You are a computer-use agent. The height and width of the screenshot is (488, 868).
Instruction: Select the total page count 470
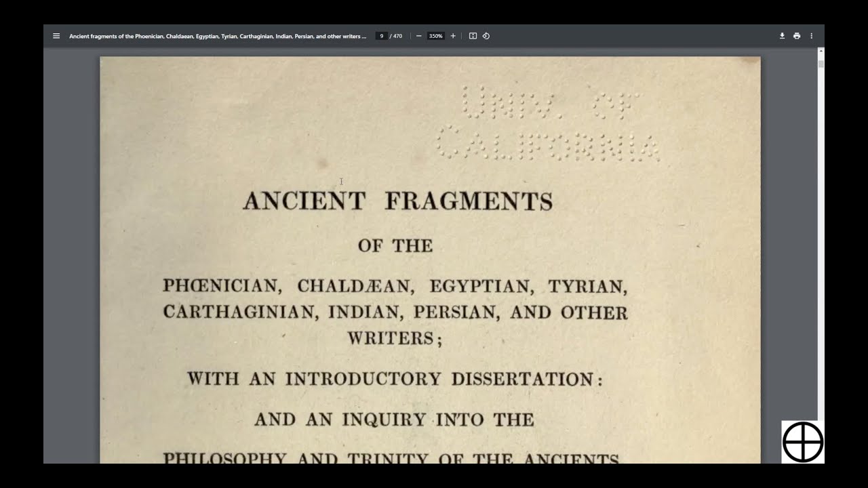397,36
